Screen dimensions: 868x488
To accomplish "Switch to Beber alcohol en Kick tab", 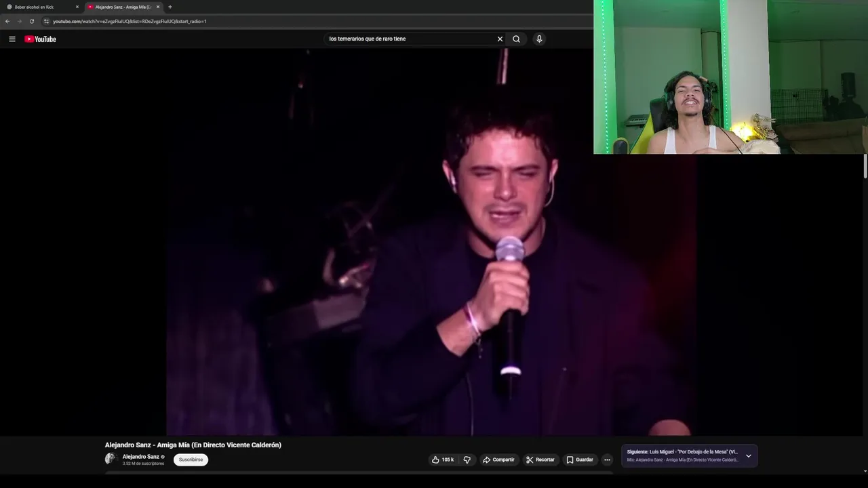I will 42,7.
